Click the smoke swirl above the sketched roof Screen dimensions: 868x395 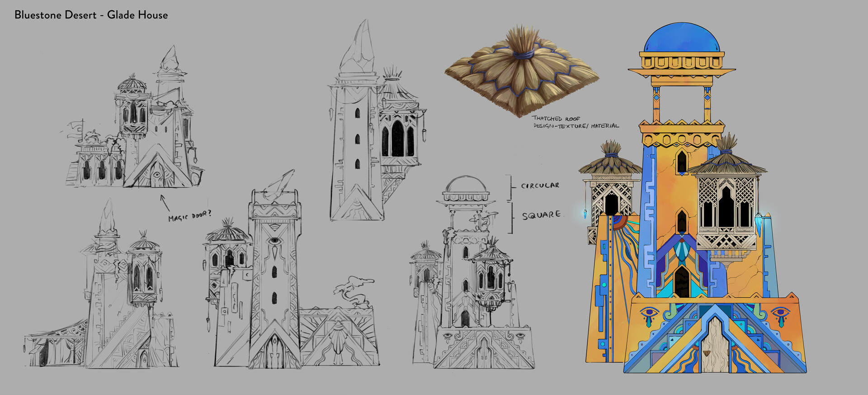pyautogui.click(x=353, y=290)
